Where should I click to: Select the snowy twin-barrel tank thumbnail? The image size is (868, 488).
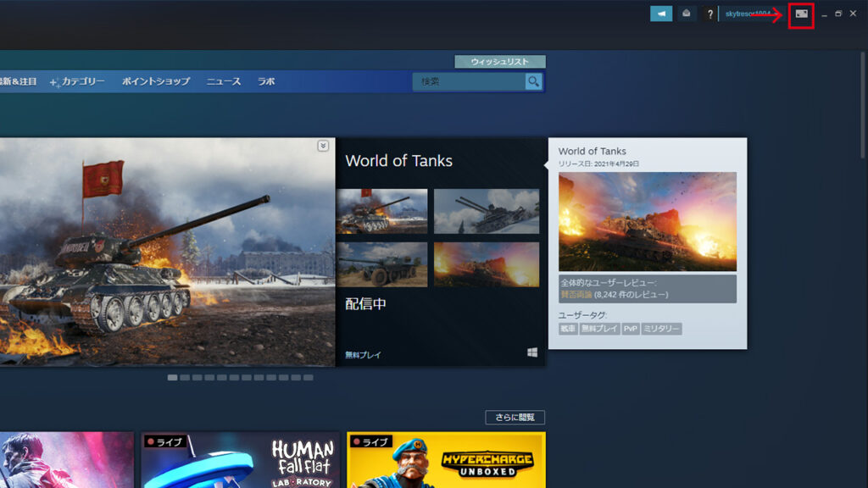(487, 211)
